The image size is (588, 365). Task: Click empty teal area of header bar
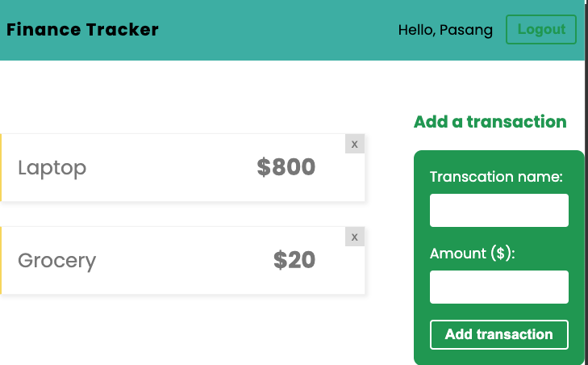pyautogui.click(x=277, y=30)
